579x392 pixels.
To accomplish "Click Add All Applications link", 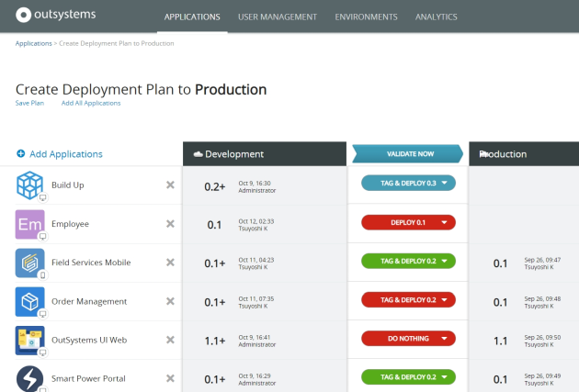I will [91, 103].
